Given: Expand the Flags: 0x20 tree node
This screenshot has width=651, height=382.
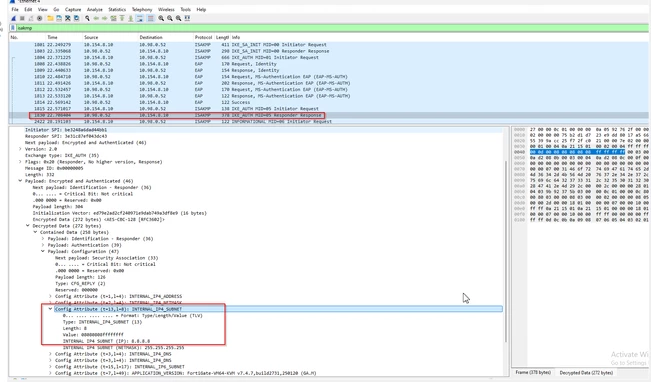Looking at the screenshot, I should [x=20, y=162].
